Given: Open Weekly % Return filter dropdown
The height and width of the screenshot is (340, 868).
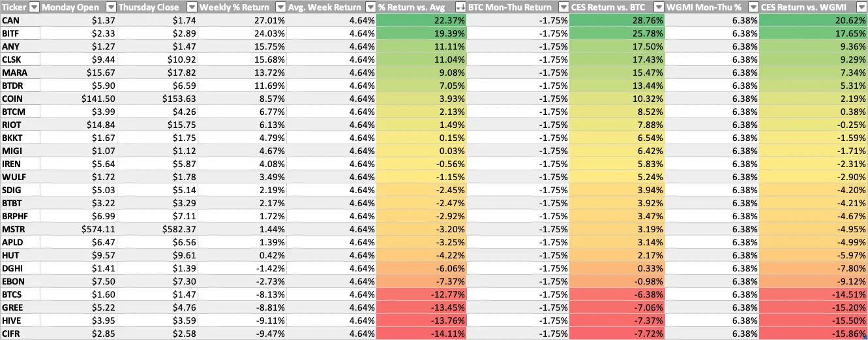Looking at the screenshot, I should [x=281, y=7].
